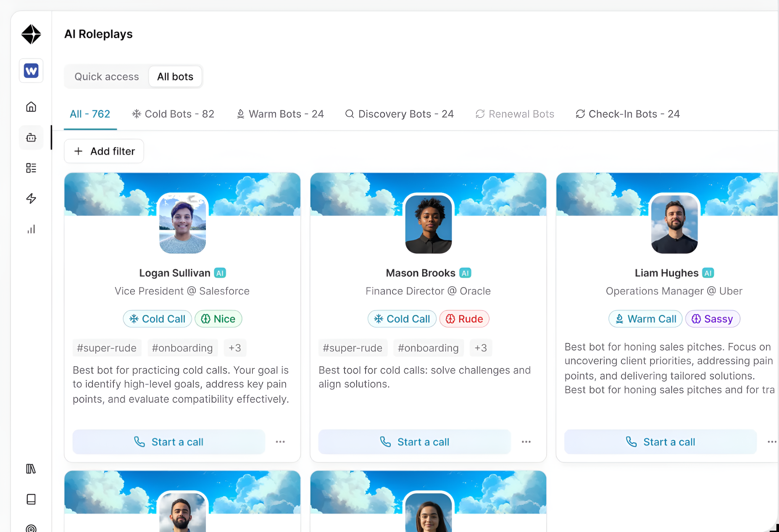Open more options for Logan Sullivan card
Viewport: 779px width, 532px height.
(280, 442)
